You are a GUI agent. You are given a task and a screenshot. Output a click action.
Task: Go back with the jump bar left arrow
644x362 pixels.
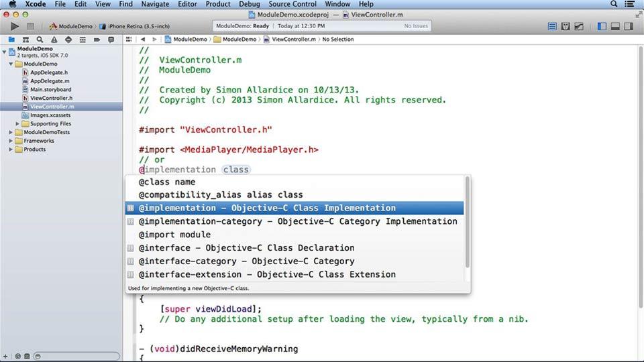[142, 40]
